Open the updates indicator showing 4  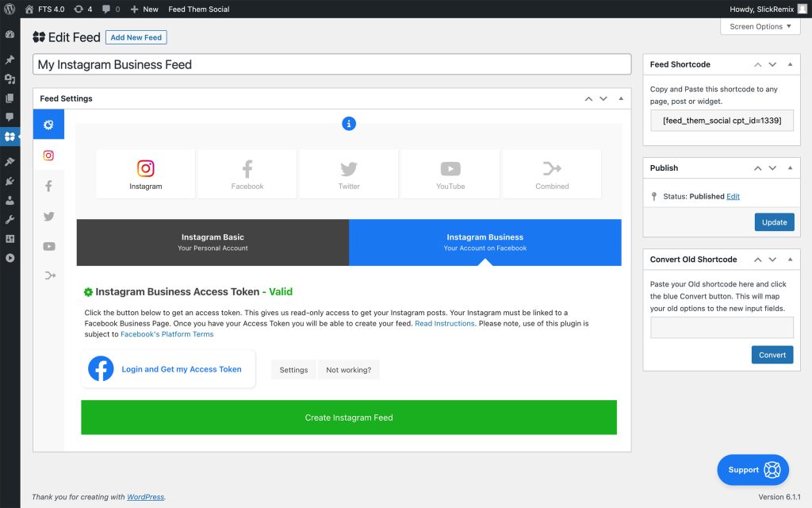pyautogui.click(x=82, y=9)
